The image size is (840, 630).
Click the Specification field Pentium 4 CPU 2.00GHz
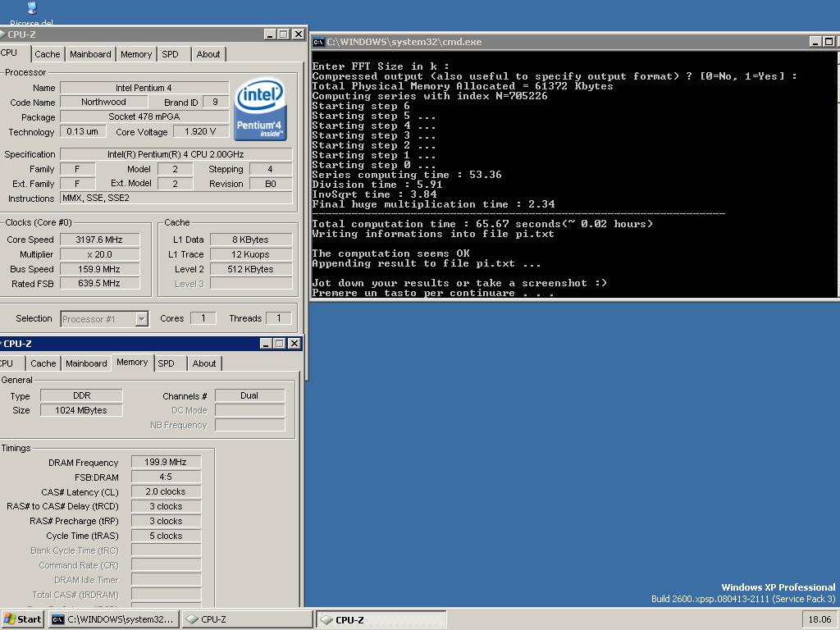point(176,154)
